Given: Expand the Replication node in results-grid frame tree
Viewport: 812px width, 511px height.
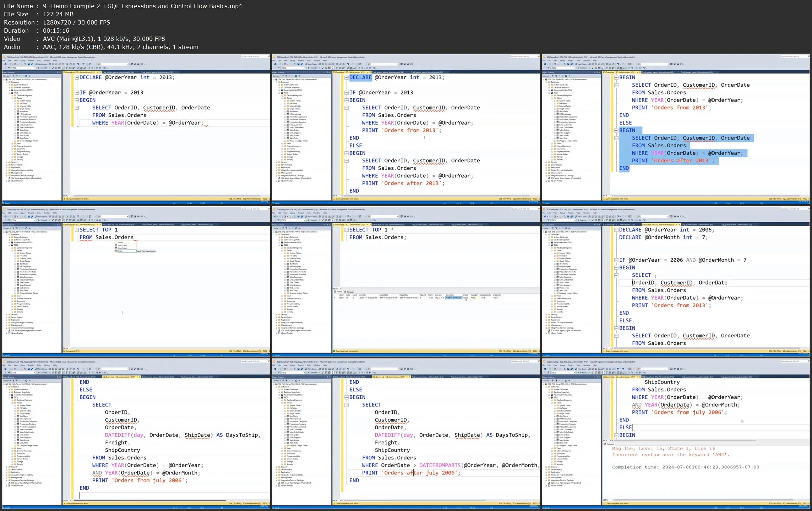Looking at the screenshot, I should tap(276, 320).
